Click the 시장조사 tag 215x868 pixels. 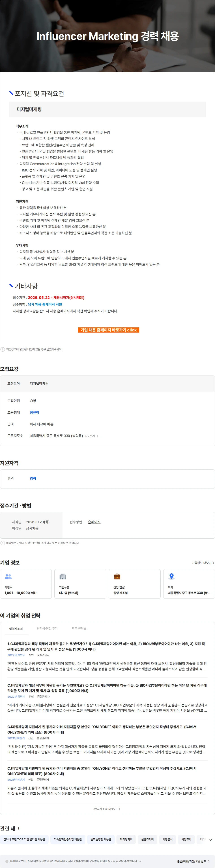pyautogui.click(x=186, y=839)
